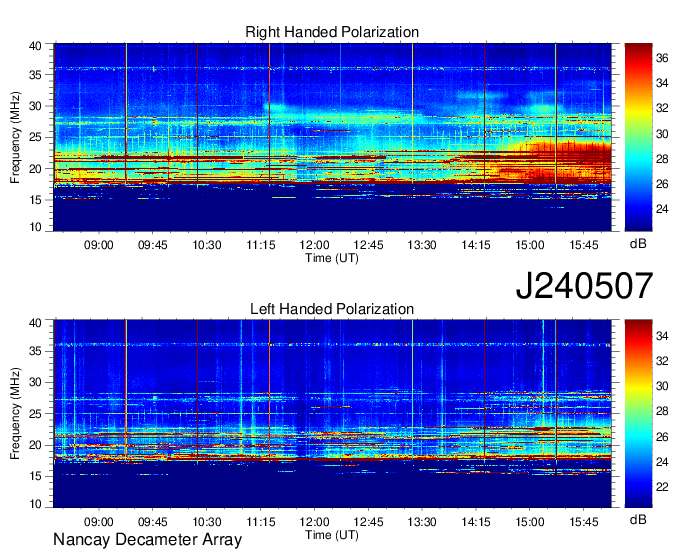Click the dB unit under the Left Handed colorbar
Screen dimensions: 680x552
tap(638, 520)
